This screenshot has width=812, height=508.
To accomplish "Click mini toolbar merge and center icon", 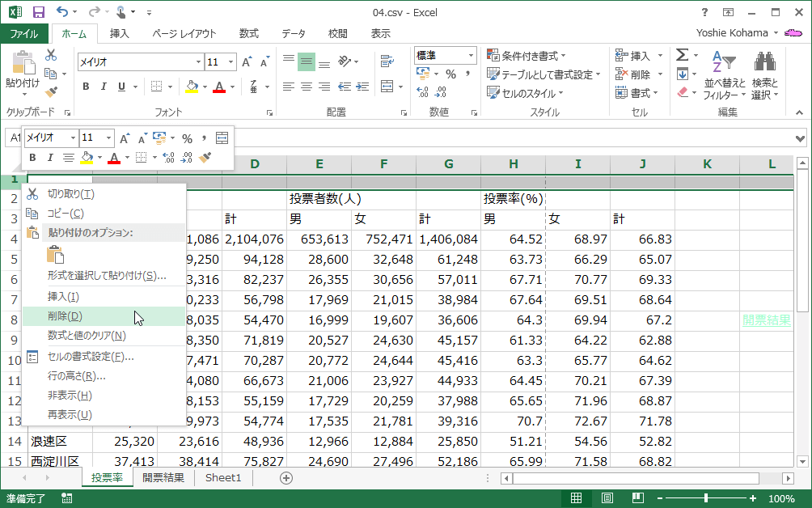I will click(222, 138).
